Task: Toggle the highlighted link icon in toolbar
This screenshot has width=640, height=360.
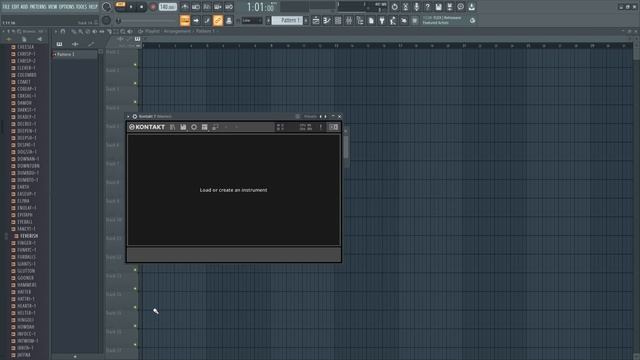Action: pos(218,20)
